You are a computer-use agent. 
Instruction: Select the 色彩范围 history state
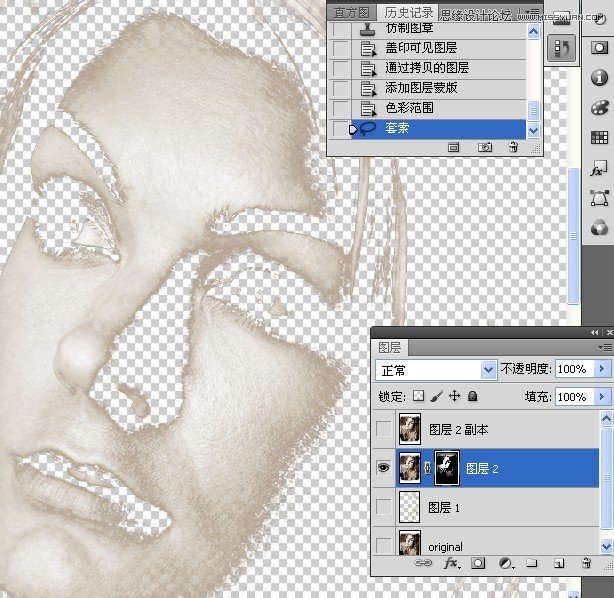pos(439,108)
